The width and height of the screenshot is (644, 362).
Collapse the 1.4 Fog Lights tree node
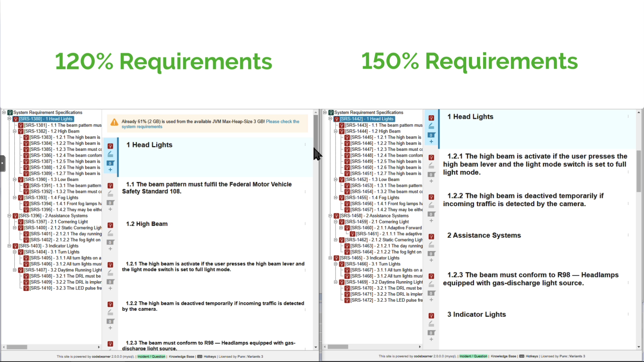[x=14, y=197]
